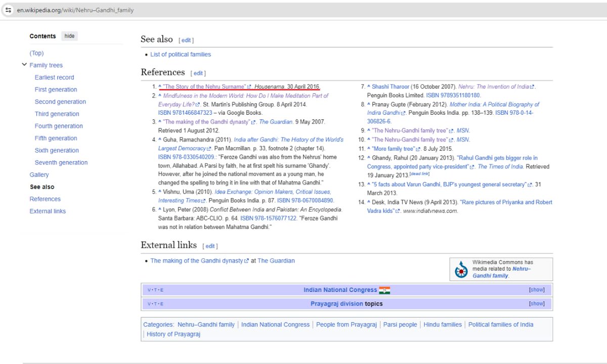Jump to First generation section

pos(56,89)
